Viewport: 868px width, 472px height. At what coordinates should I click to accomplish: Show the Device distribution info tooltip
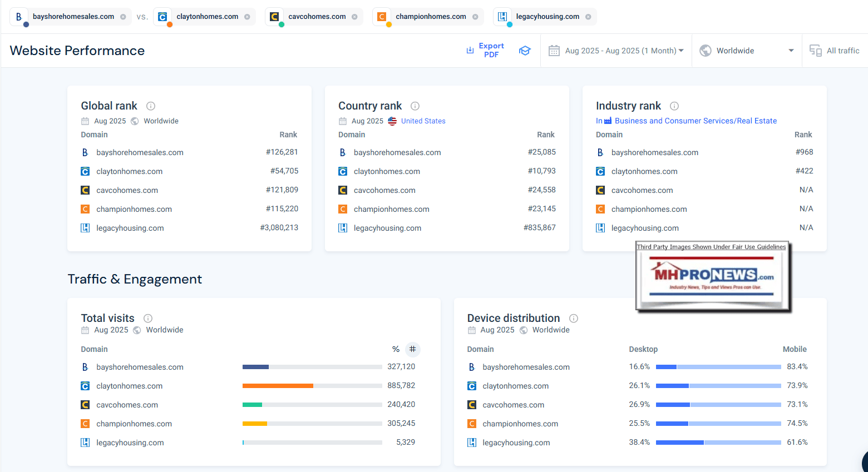[574, 319]
